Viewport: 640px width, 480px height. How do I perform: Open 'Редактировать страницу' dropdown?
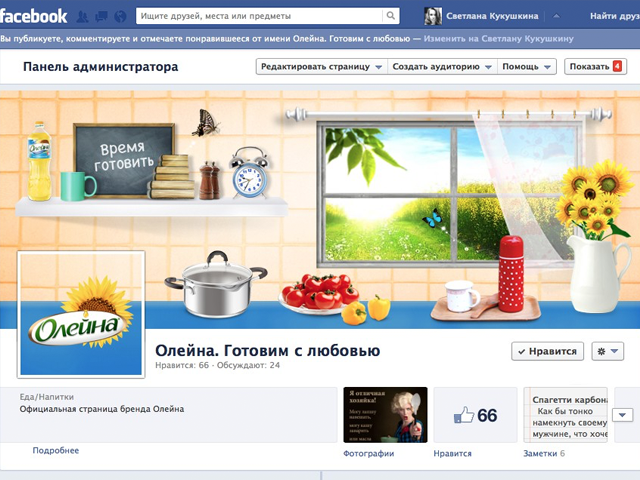click(322, 67)
